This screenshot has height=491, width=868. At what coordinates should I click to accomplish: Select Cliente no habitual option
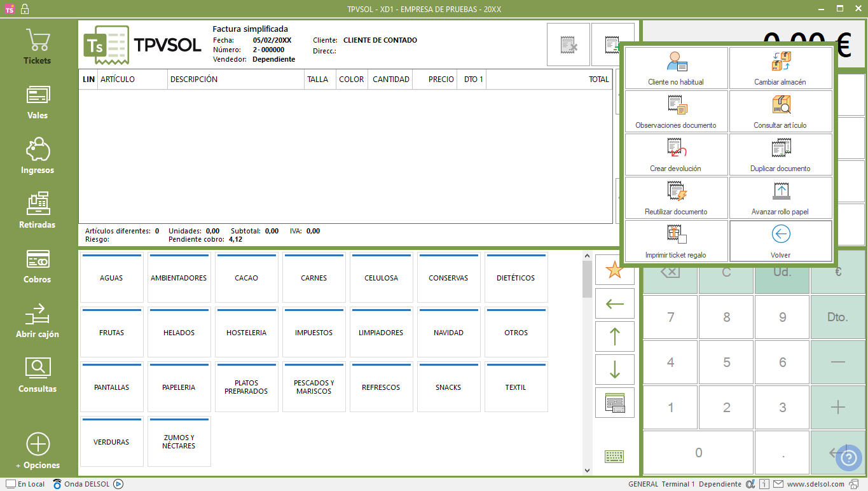click(677, 68)
